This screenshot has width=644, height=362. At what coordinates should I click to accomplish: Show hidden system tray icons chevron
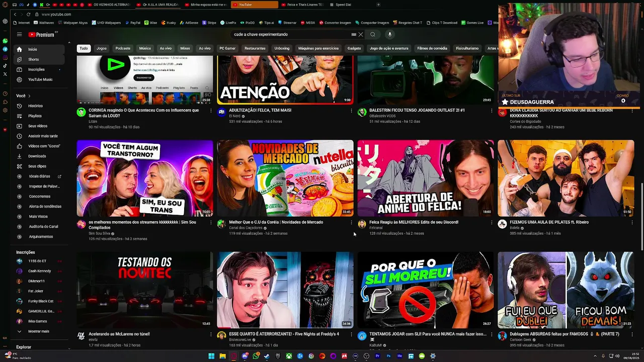(595, 356)
